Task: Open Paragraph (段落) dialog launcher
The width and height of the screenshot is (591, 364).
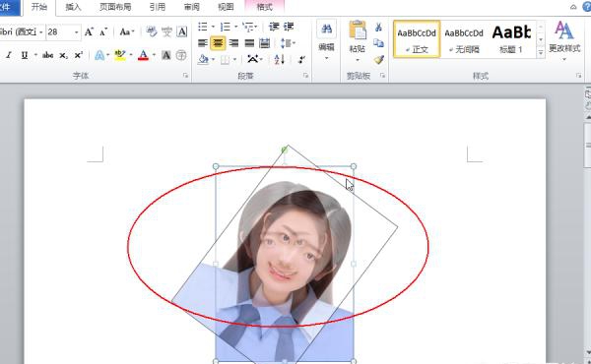Action: [x=305, y=76]
